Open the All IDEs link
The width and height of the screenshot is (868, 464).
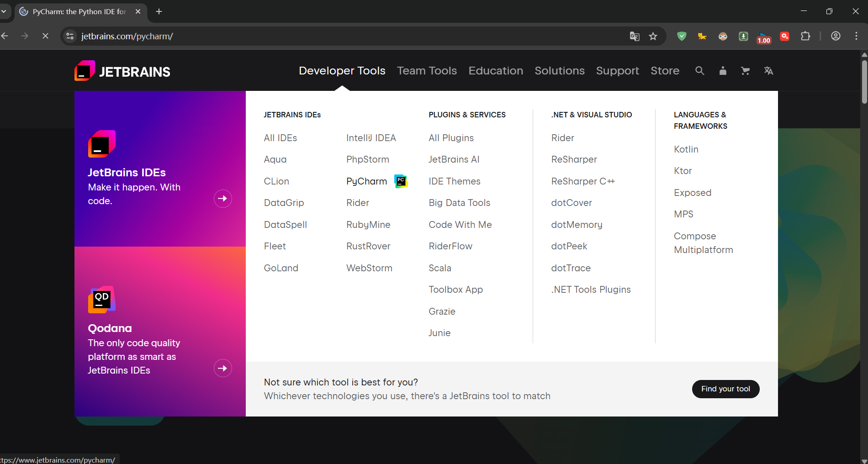(x=281, y=138)
